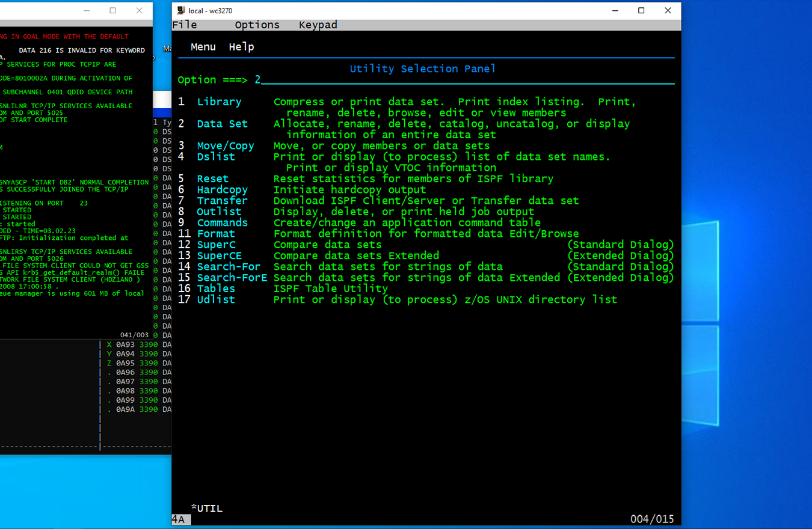Open the Udlist directory list option
The width and height of the screenshot is (812, 529).
(216, 299)
